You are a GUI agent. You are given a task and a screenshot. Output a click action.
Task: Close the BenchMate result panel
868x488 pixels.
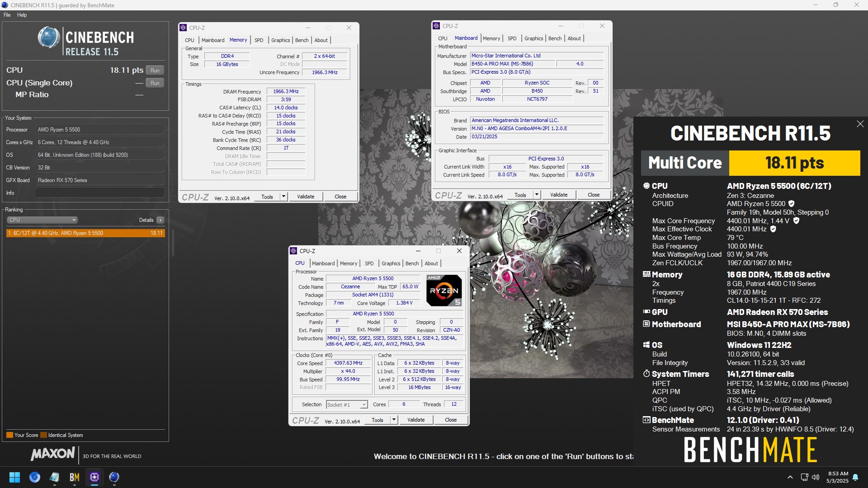tap(860, 124)
